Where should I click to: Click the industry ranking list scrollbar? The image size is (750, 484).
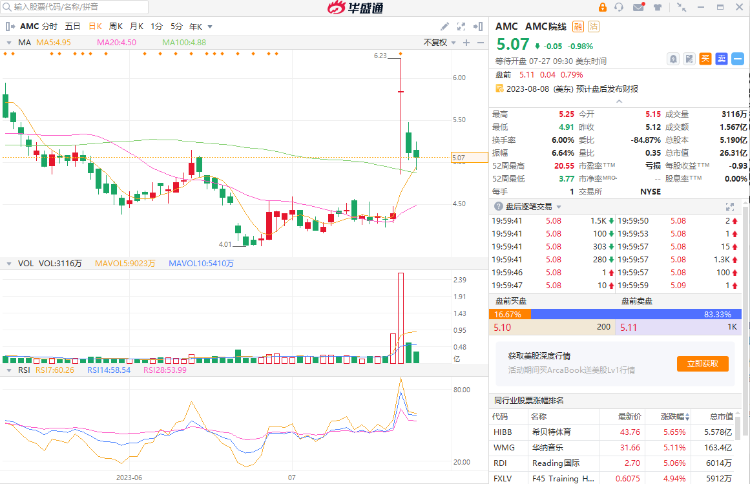(739, 427)
